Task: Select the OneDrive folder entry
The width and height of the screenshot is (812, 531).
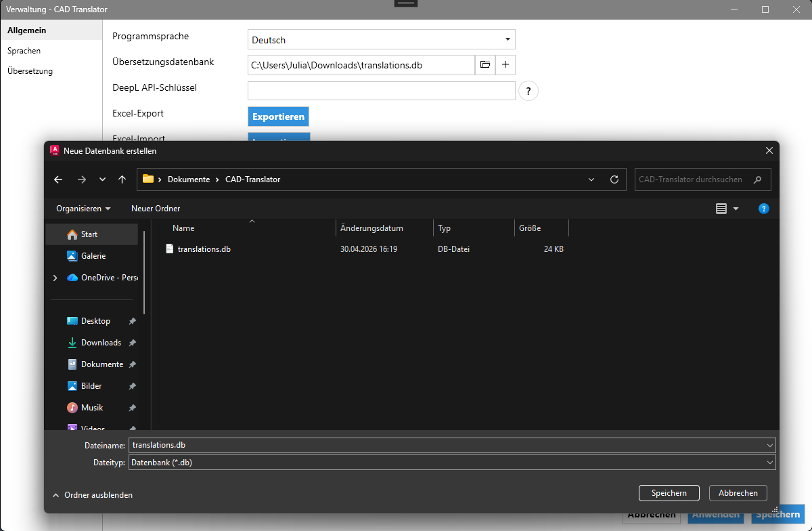Action: 102,278
